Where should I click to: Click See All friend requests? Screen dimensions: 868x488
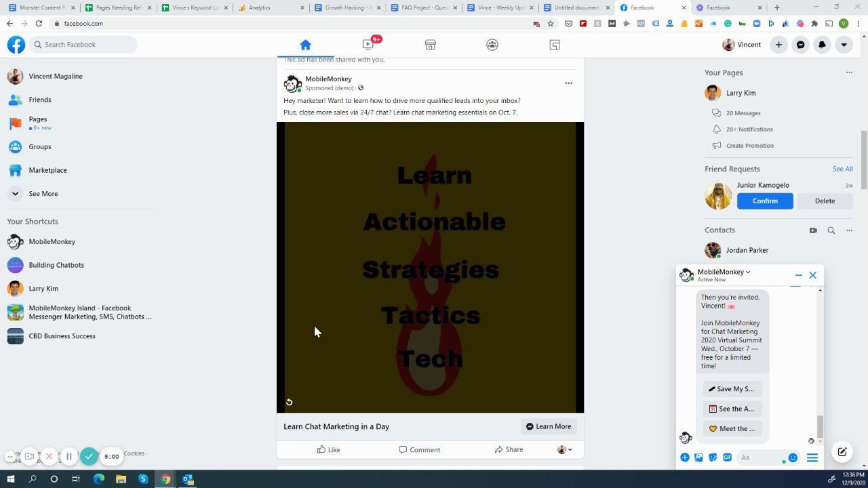[843, 169]
